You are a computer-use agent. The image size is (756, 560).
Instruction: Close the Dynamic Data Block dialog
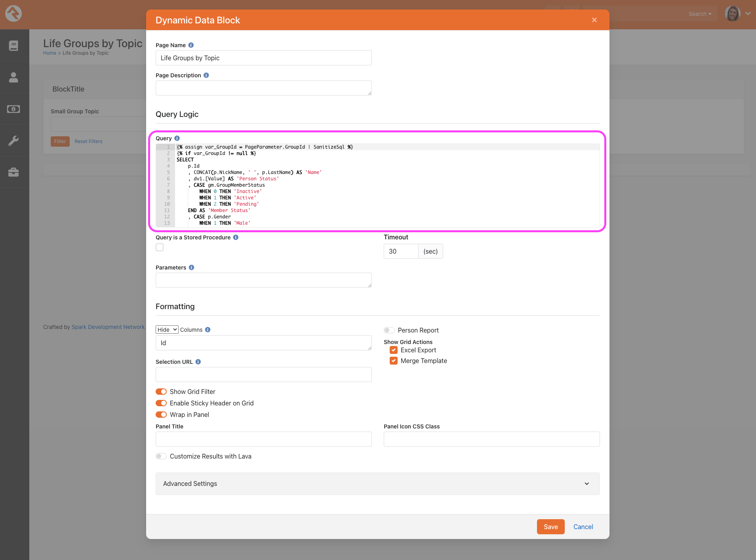point(594,20)
